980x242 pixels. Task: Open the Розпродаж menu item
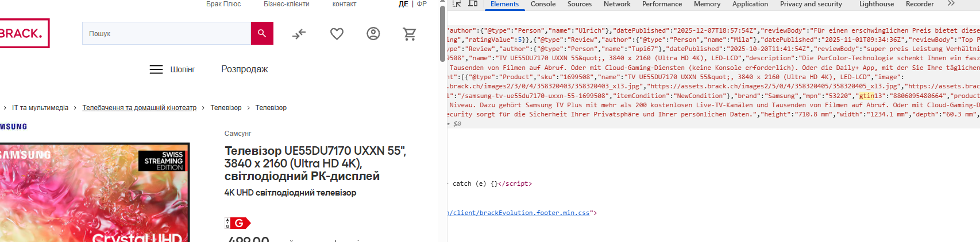pos(245,69)
